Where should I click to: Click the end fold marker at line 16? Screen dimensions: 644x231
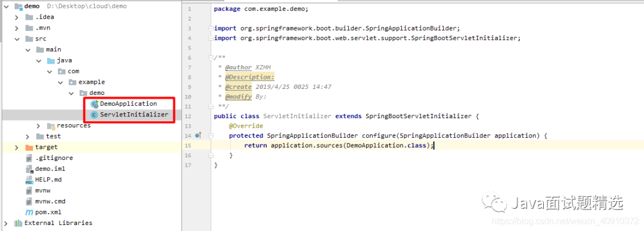click(x=210, y=155)
